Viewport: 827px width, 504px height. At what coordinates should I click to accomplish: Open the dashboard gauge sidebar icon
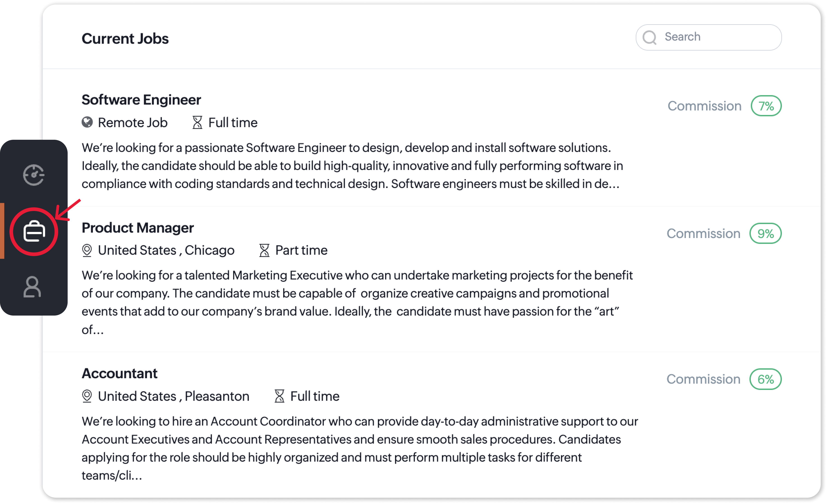pyautogui.click(x=34, y=175)
